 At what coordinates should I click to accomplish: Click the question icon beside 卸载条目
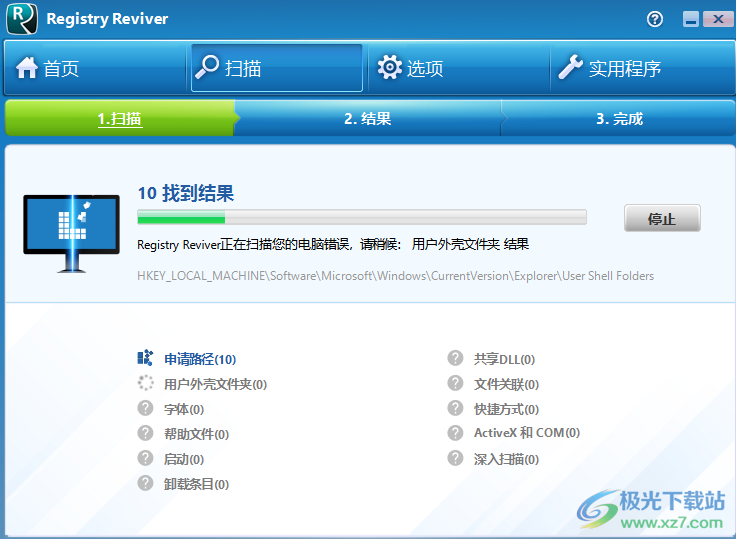pos(145,482)
